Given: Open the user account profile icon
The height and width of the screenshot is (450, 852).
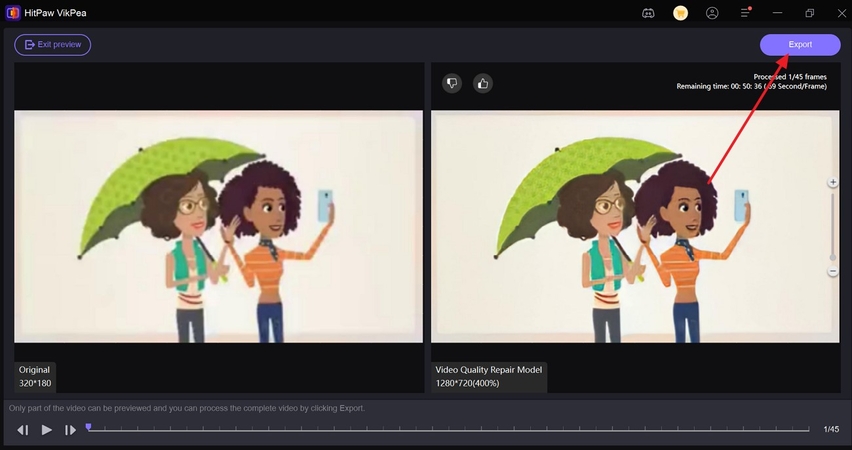Looking at the screenshot, I should point(712,13).
